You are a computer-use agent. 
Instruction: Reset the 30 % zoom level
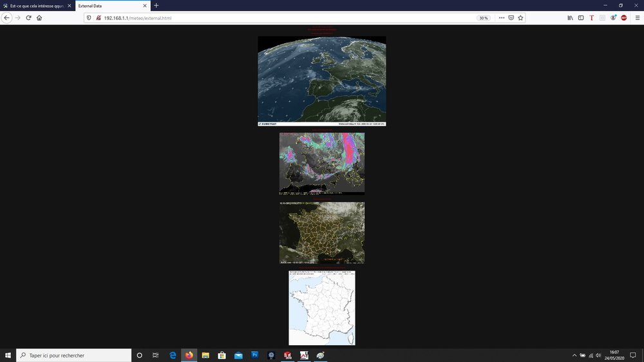coord(484,18)
